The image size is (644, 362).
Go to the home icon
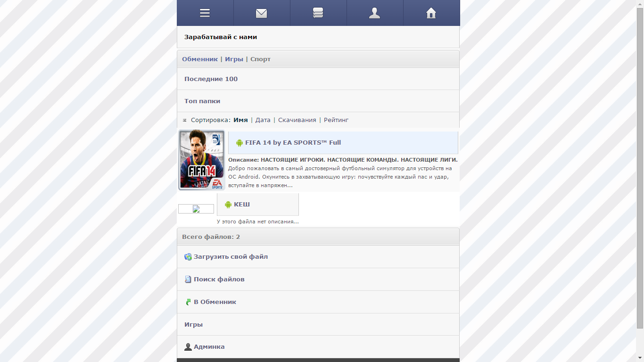431,13
